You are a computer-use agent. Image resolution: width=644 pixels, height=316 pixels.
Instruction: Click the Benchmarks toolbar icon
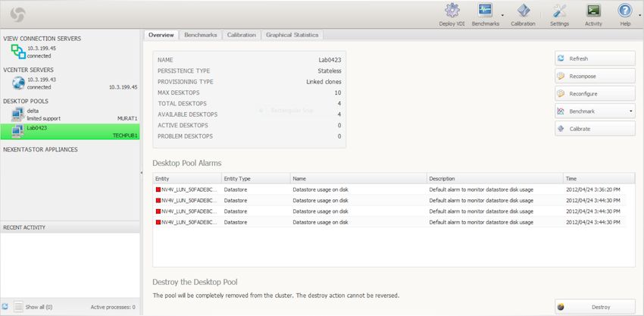click(485, 11)
